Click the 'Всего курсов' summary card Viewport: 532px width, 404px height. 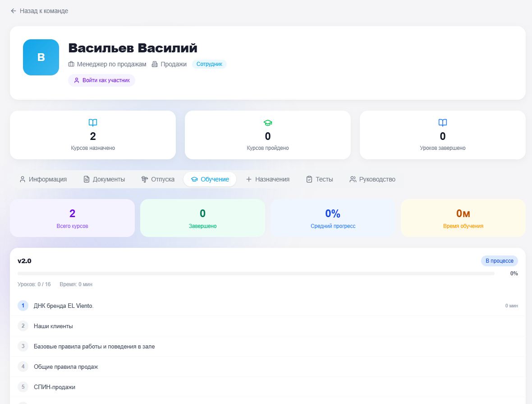72,218
